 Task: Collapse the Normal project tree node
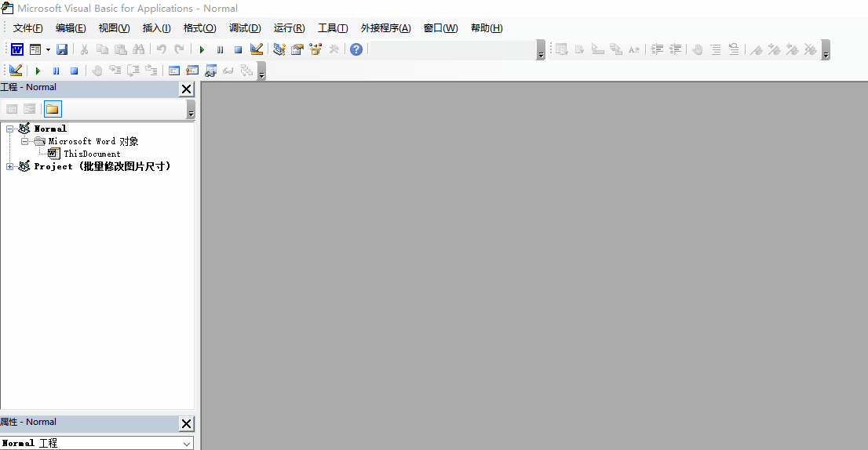pos(9,129)
